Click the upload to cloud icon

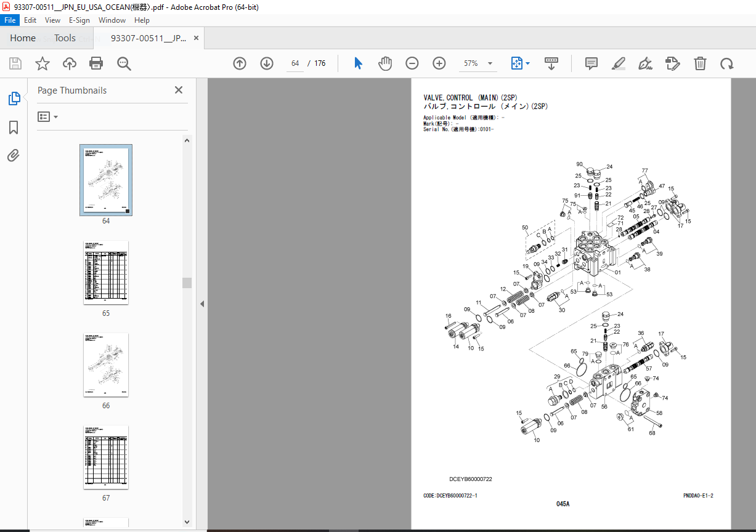tap(69, 63)
